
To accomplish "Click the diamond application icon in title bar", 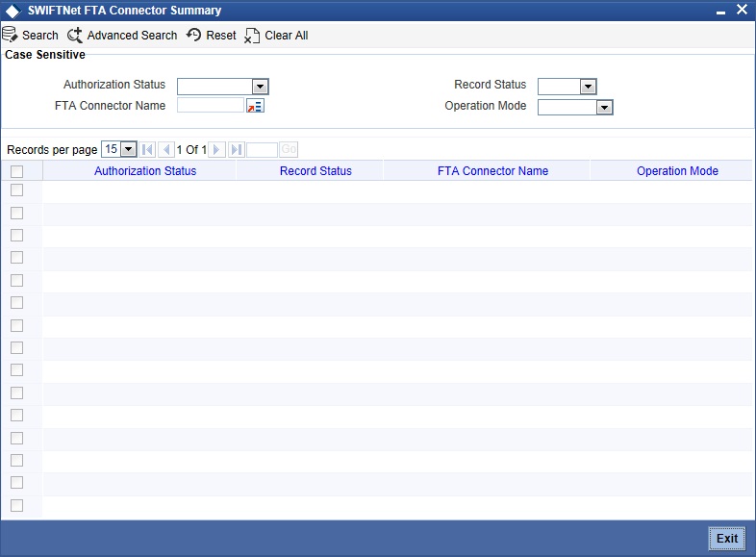I will [x=13, y=11].
